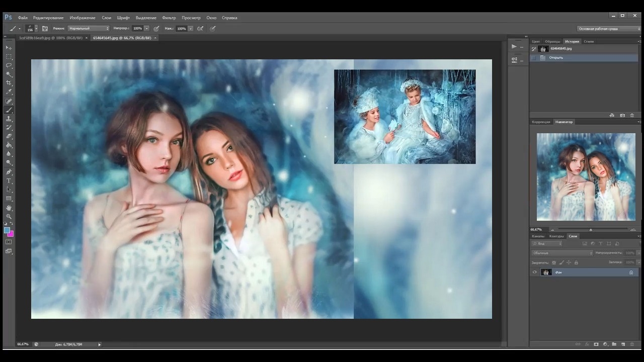Enable airbrush mode in options bar
This screenshot has width=644, height=362.
201,29
